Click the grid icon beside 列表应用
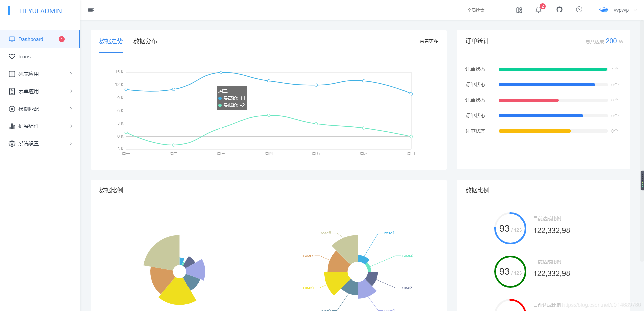Screen dimensions: 644x311 12,74
